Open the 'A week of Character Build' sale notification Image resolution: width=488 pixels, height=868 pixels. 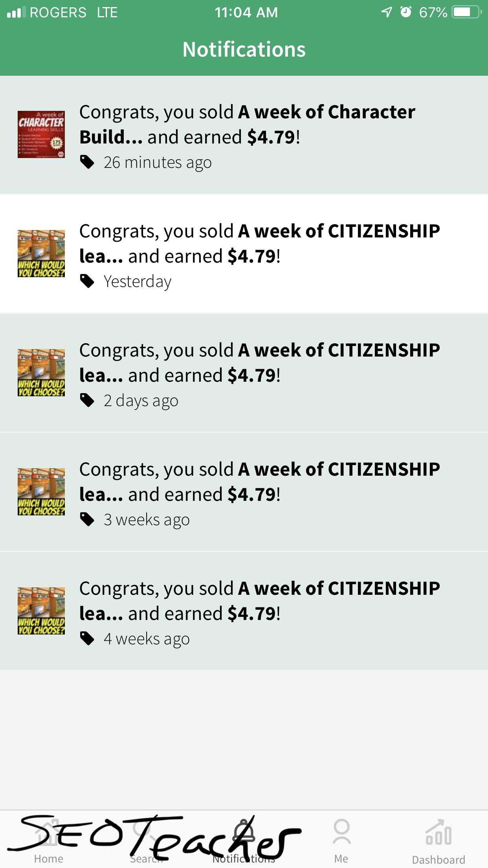[x=248, y=125]
